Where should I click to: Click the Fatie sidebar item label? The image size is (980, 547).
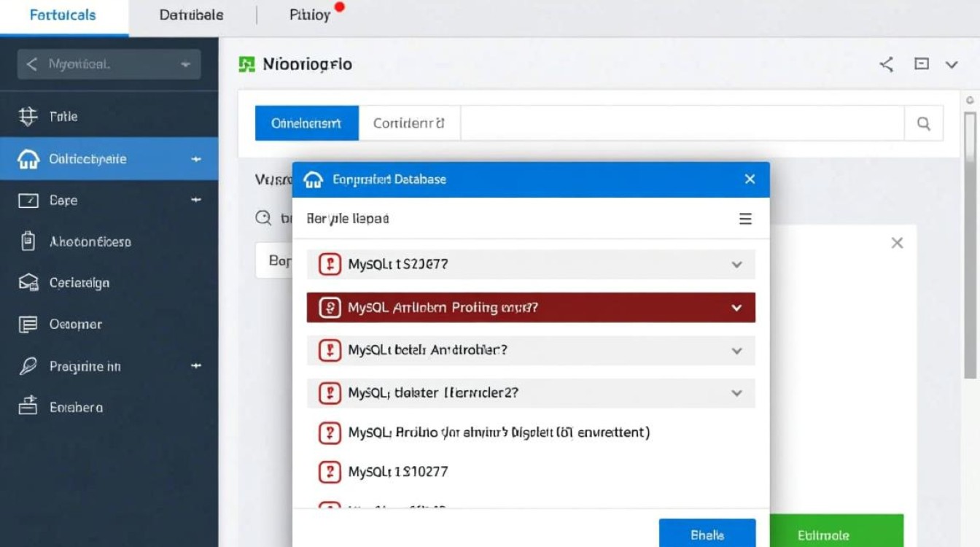pos(63,116)
